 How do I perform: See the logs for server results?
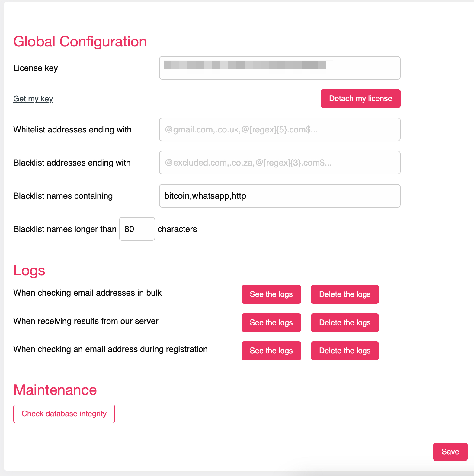(271, 322)
